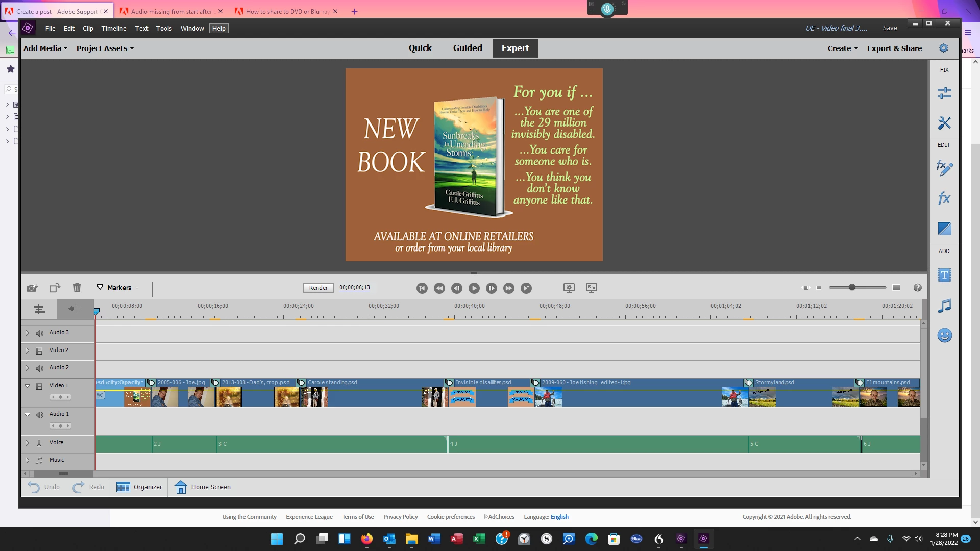This screenshot has height=551, width=980.
Task: Open the Graphics smiley icon
Action: [x=944, y=335]
